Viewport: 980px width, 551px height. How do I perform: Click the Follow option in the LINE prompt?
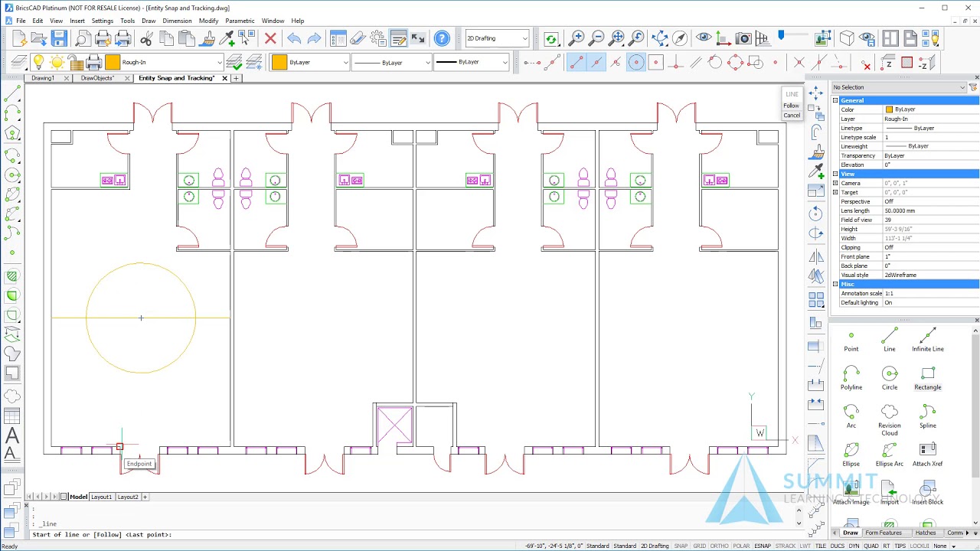click(x=791, y=106)
